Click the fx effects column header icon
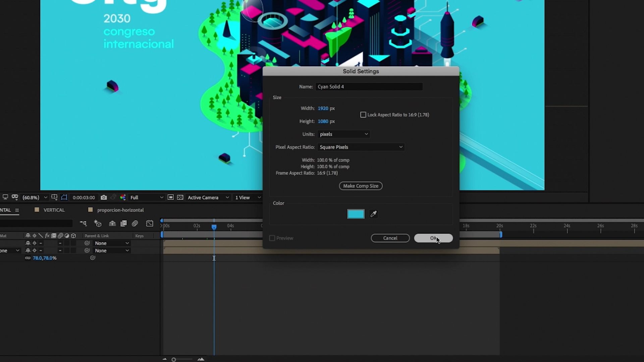The height and width of the screenshot is (362, 644). [x=47, y=236]
